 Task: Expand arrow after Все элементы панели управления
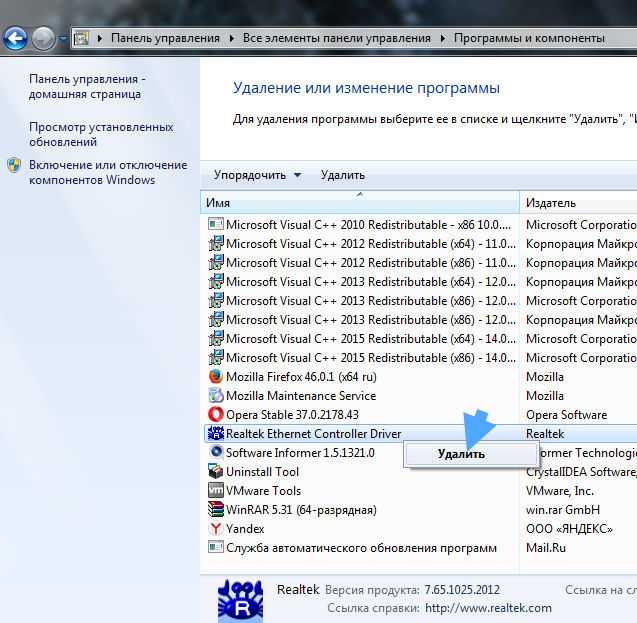pos(442,39)
